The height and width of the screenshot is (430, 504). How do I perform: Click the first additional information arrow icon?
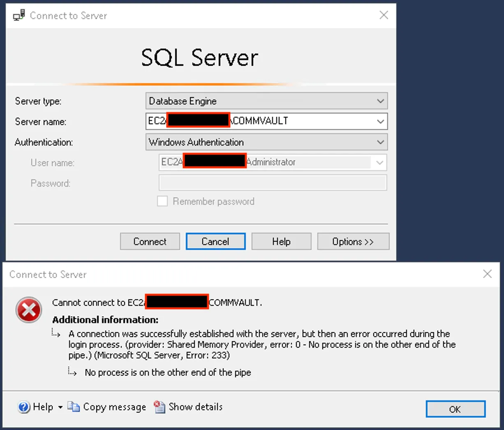(x=56, y=333)
